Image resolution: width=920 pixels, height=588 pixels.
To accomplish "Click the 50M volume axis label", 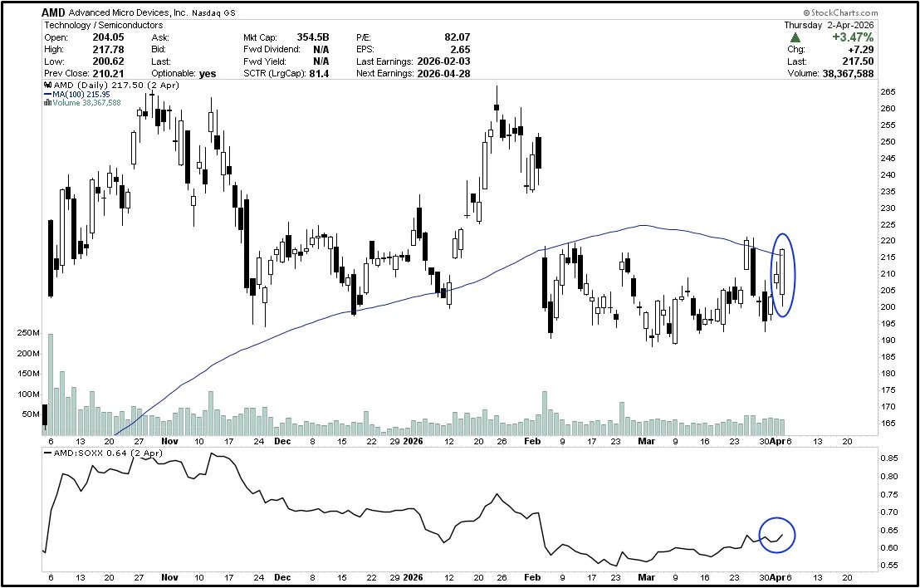I will point(31,414).
